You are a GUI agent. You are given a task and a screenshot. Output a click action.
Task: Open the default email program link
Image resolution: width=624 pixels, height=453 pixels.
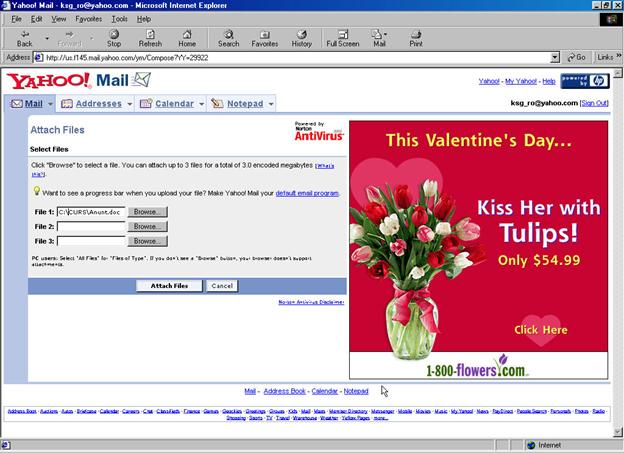point(307,193)
